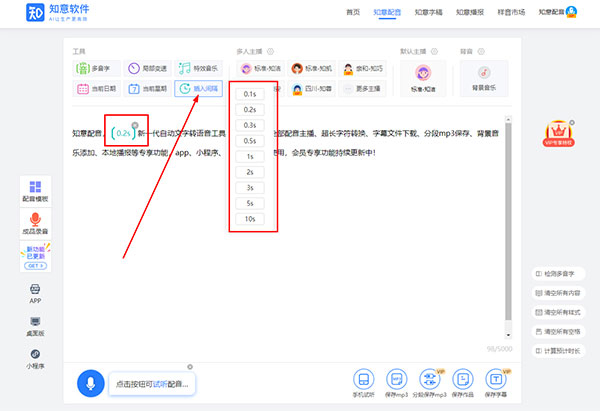
Task: Open the VIP crown badge
Action: [558, 134]
